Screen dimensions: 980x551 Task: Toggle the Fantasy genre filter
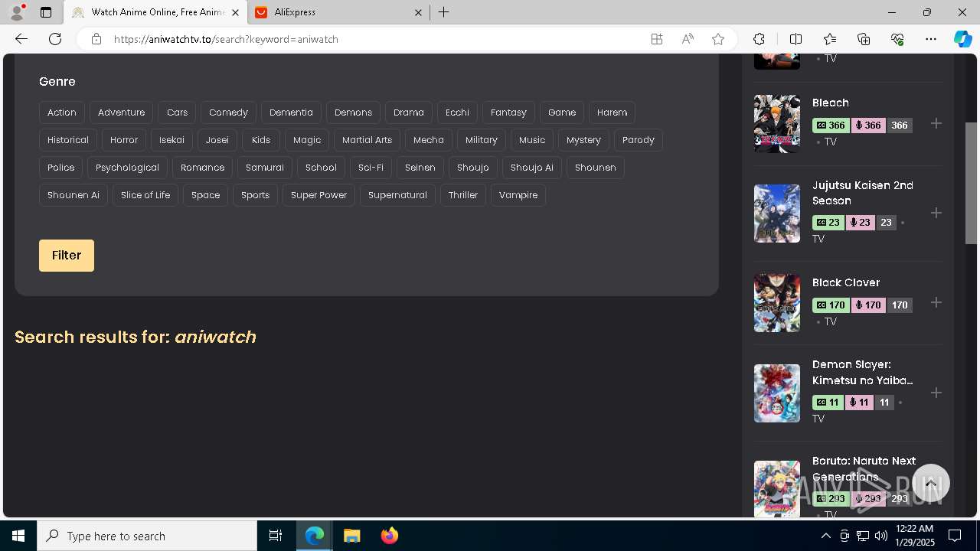(x=508, y=112)
